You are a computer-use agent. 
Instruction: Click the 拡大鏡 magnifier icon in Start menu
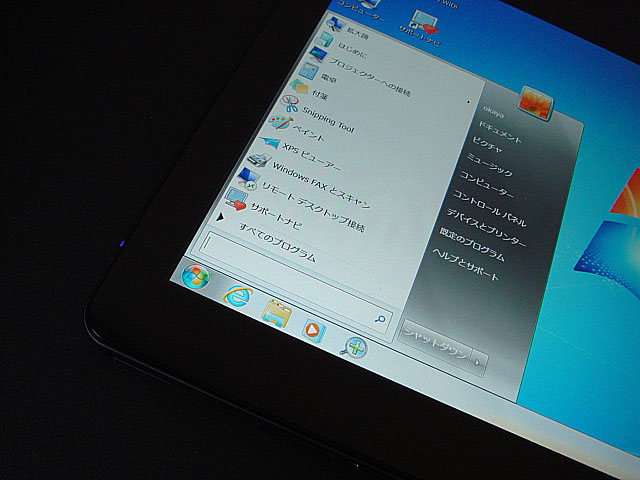click(337, 23)
